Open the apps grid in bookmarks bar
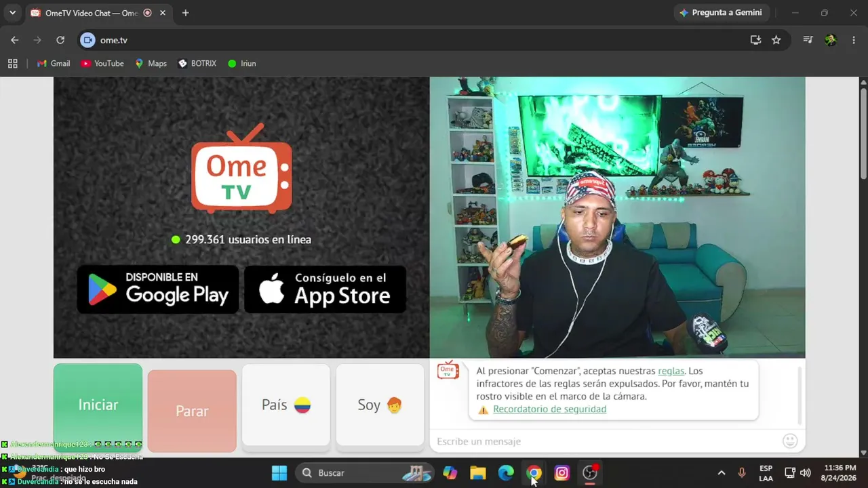This screenshot has height=488, width=868. point(12,64)
